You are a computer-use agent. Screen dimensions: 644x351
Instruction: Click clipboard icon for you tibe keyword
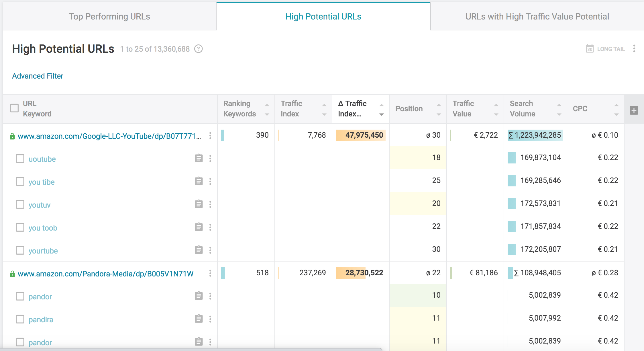(x=199, y=181)
